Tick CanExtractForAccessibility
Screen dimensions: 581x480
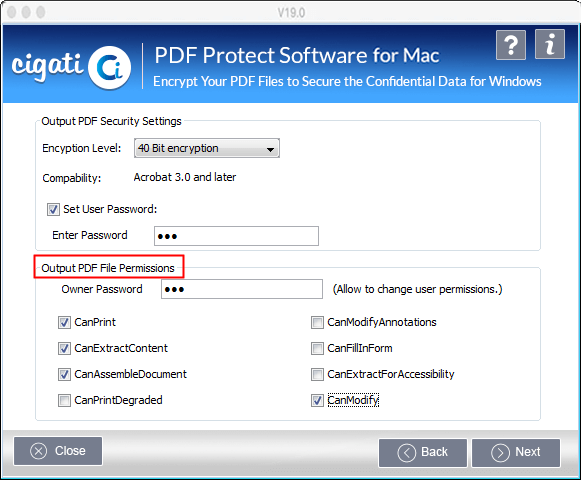coord(317,374)
